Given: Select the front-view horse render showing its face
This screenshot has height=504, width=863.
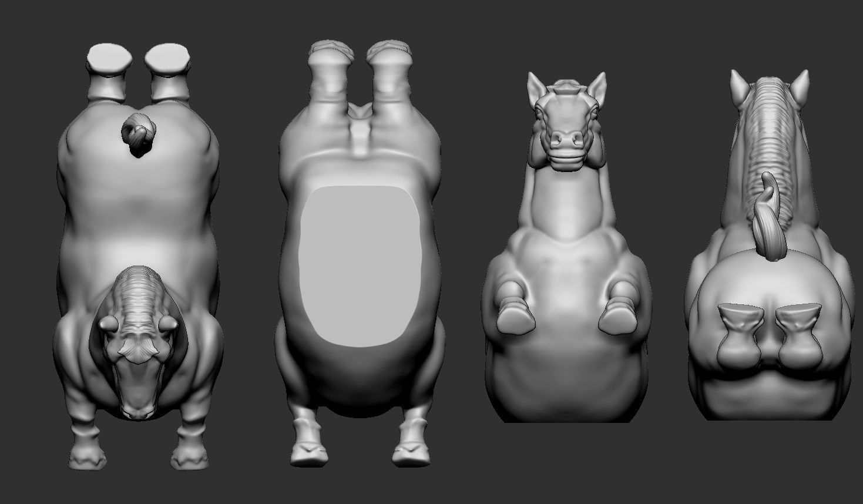Looking at the screenshot, I should [x=566, y=247].
